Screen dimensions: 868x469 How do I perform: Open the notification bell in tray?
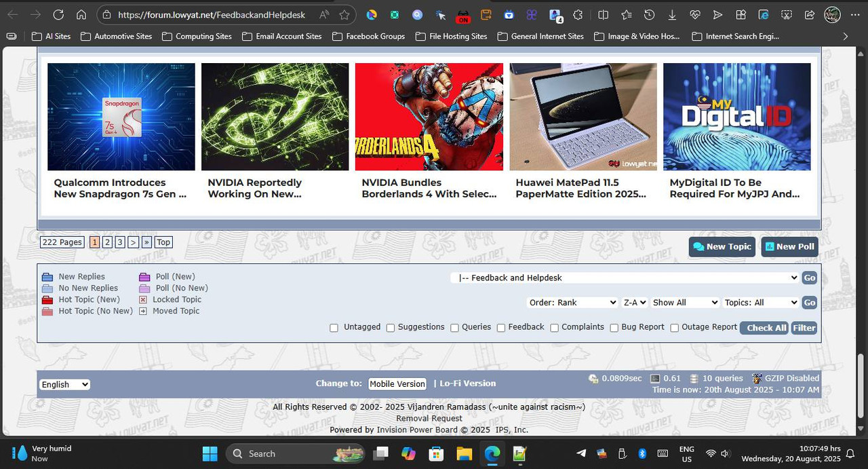point(850,453)
